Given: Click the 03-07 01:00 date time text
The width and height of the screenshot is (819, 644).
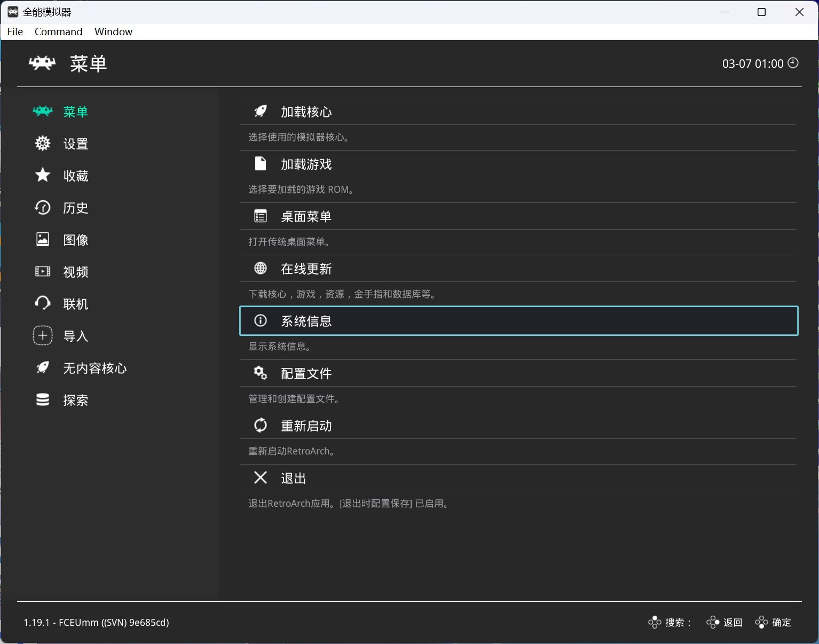Looking at the screenshot, I should [x=753, y=64].
